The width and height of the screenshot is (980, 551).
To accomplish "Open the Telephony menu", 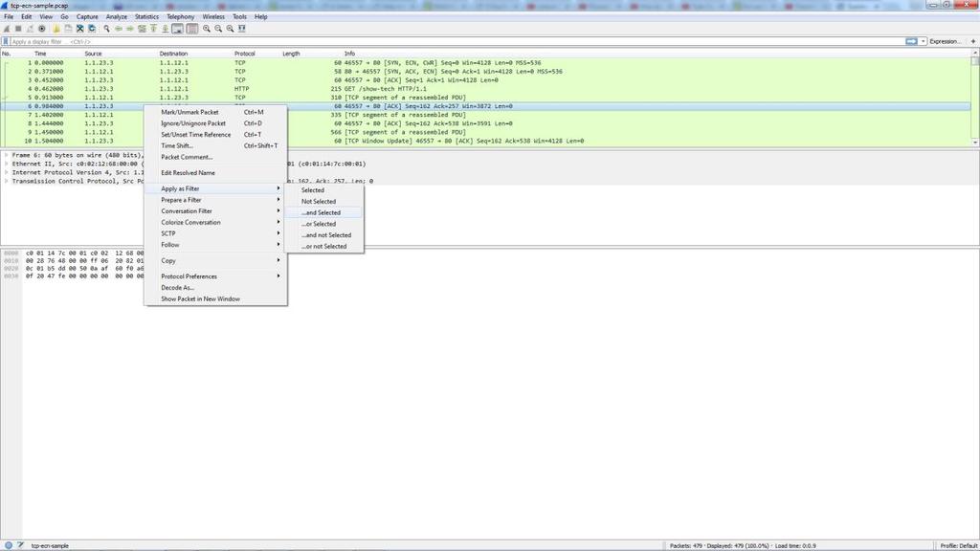I will coord(181,17).
